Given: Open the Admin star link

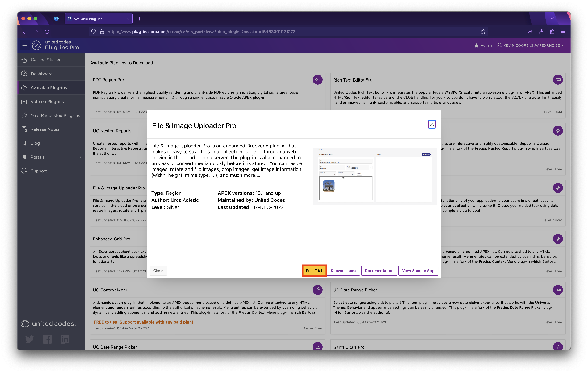Looking at the screenshot, I should (x=483, y=45).
